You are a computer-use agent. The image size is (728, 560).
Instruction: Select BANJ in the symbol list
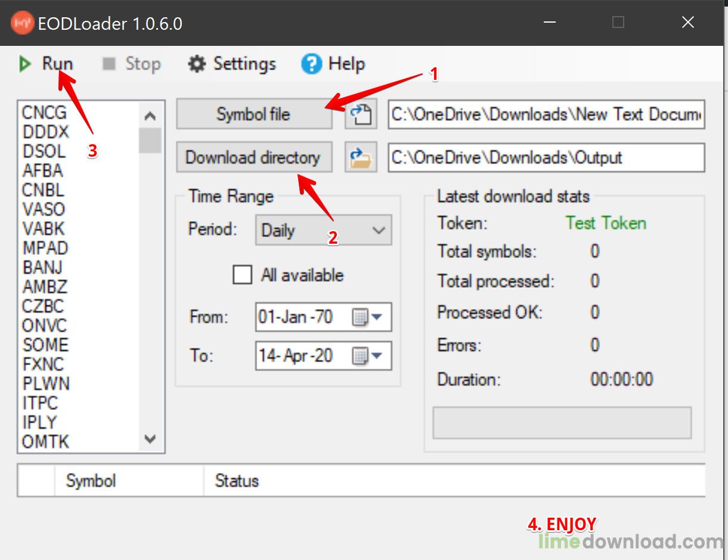pyautogui.click(x=42, y=267)
